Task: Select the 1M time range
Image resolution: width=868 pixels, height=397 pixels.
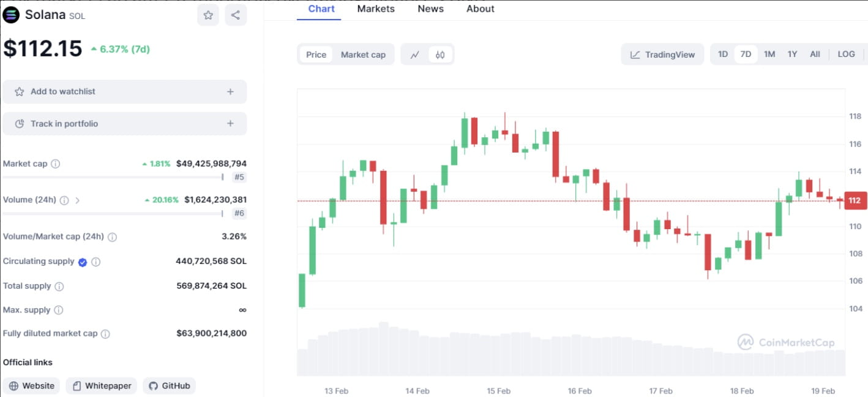Action: point(769,54)
